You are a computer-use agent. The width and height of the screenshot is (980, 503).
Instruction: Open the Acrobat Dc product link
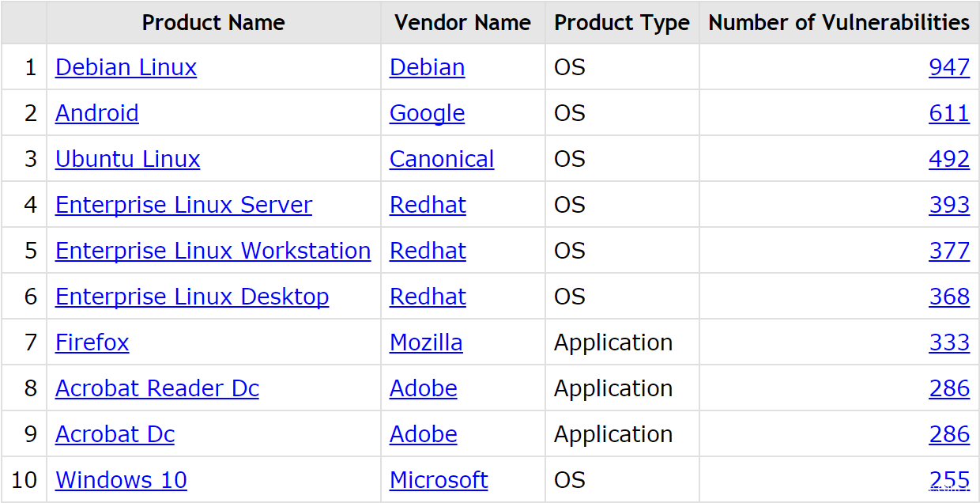pos(115,434)
